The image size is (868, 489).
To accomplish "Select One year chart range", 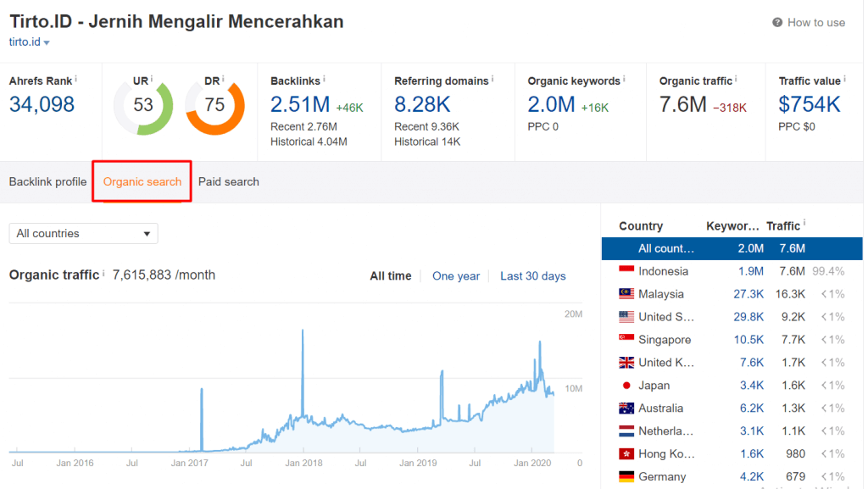I will point(456,276).
